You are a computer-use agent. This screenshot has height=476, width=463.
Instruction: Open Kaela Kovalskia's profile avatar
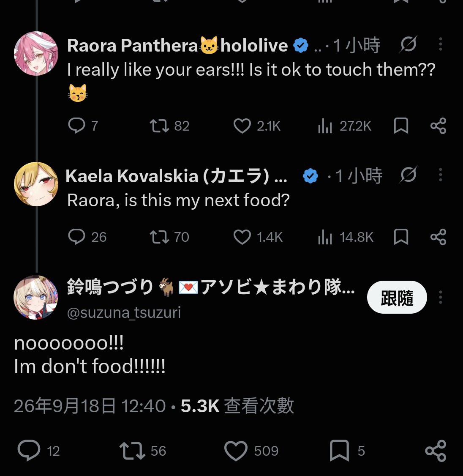[x=36, y=184]
